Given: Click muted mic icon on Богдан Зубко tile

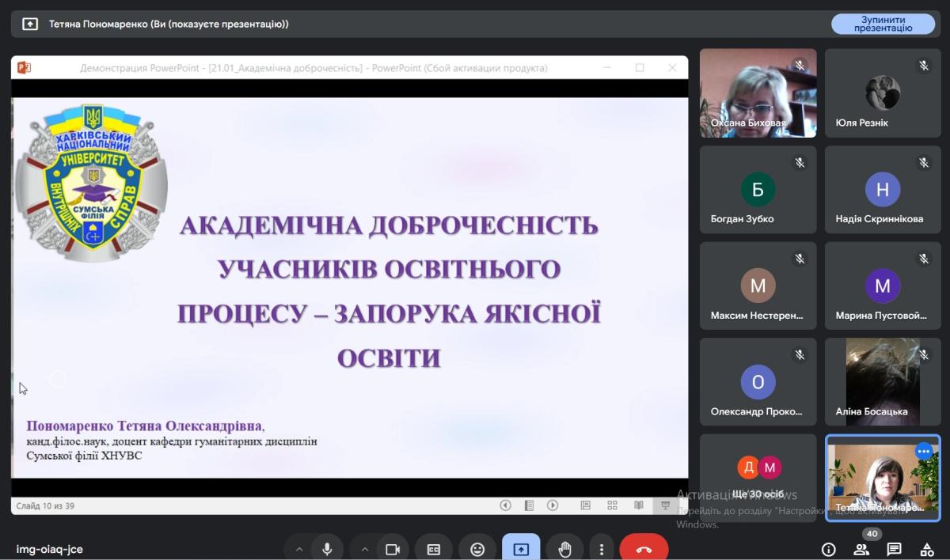Looking at the screenshot, I should (800, 163).
